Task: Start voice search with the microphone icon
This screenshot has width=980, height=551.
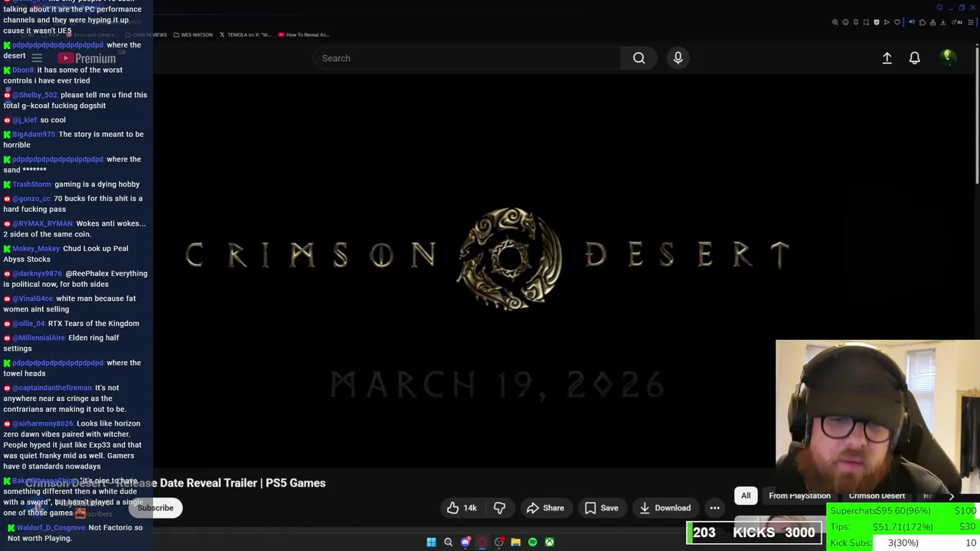Action: click(x=678, y=58)
